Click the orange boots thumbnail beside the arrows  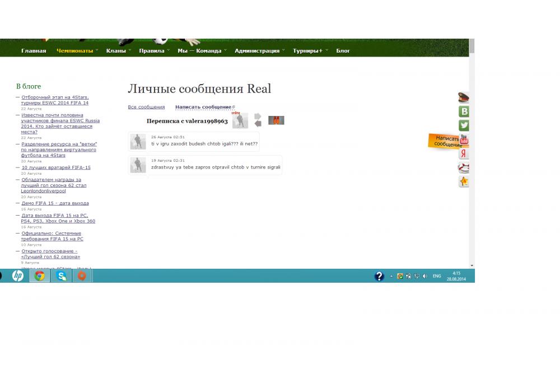[276, 120]
